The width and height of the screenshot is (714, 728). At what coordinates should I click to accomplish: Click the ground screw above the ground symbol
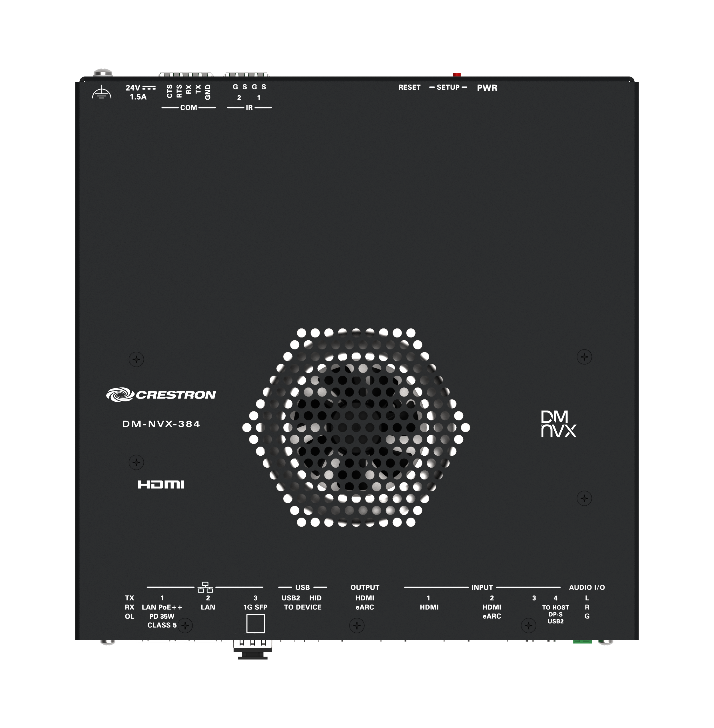[103, 73]
